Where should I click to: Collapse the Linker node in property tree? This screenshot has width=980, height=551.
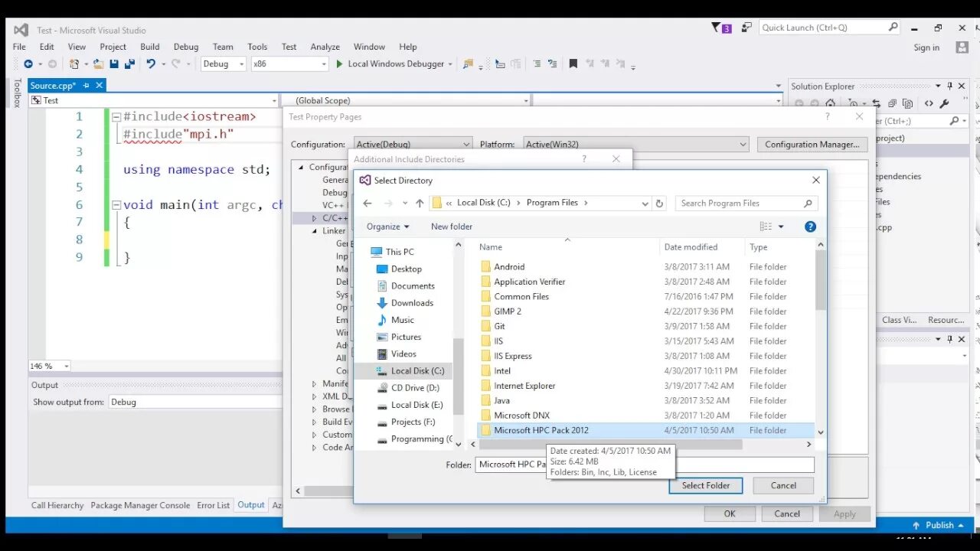[314, 230]
